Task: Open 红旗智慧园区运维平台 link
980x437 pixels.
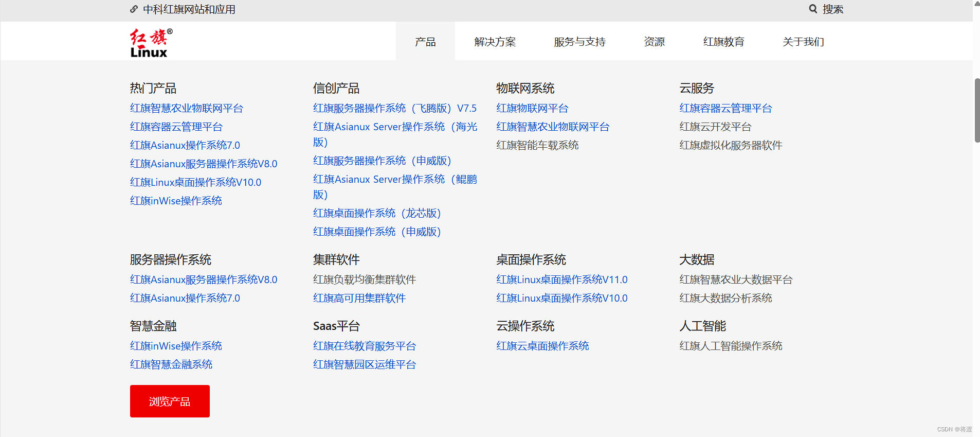Action: pyautogui.click(x=365, y=364)
